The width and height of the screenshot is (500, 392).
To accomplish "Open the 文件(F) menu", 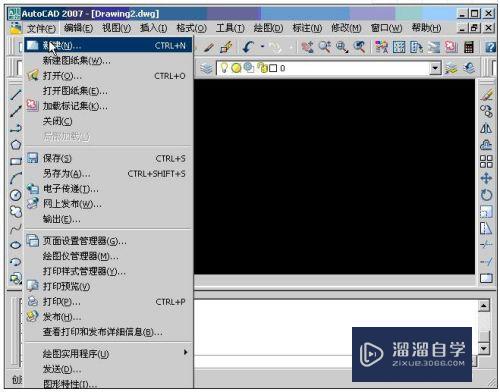I will (41, 28).
